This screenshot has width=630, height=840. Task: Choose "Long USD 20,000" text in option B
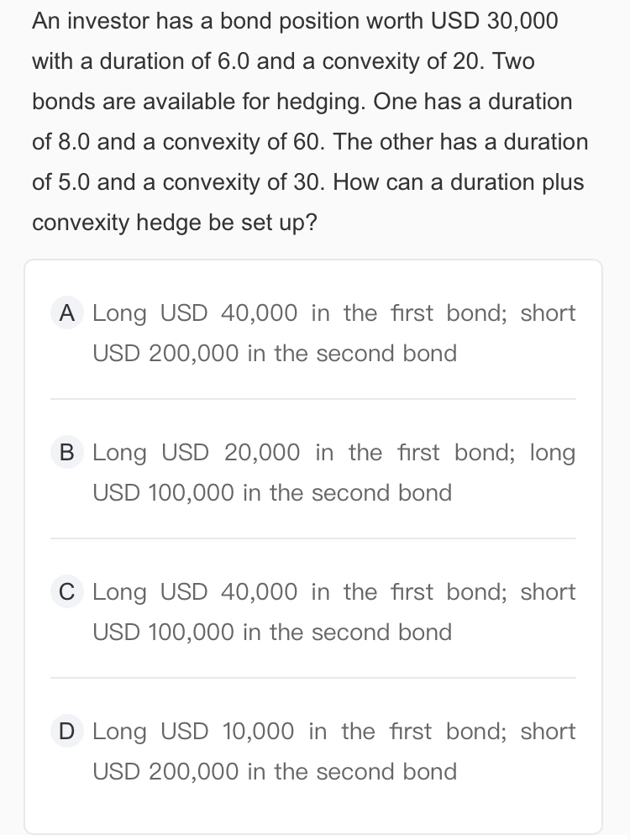coord(196,453)
